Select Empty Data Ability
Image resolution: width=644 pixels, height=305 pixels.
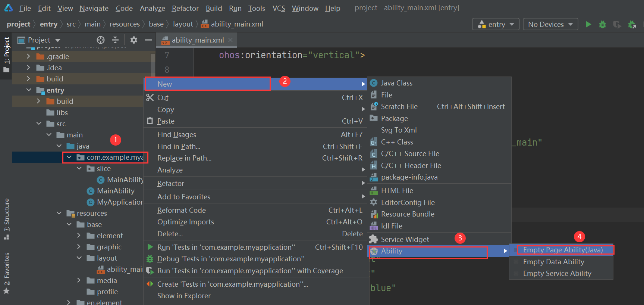coord(562,262)
